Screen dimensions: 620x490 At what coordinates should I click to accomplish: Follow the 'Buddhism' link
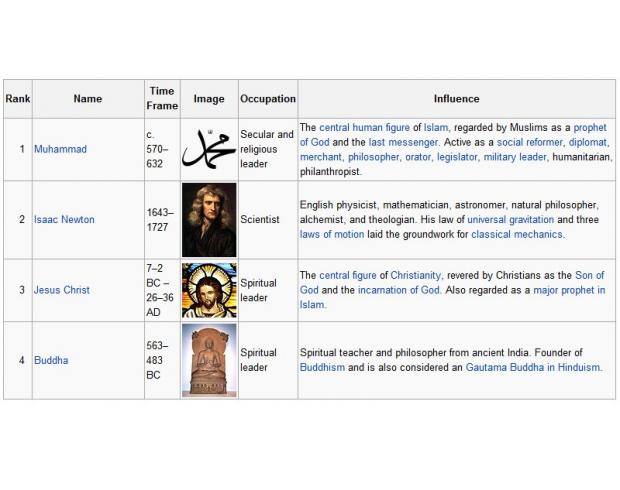[x=322, y=367]
